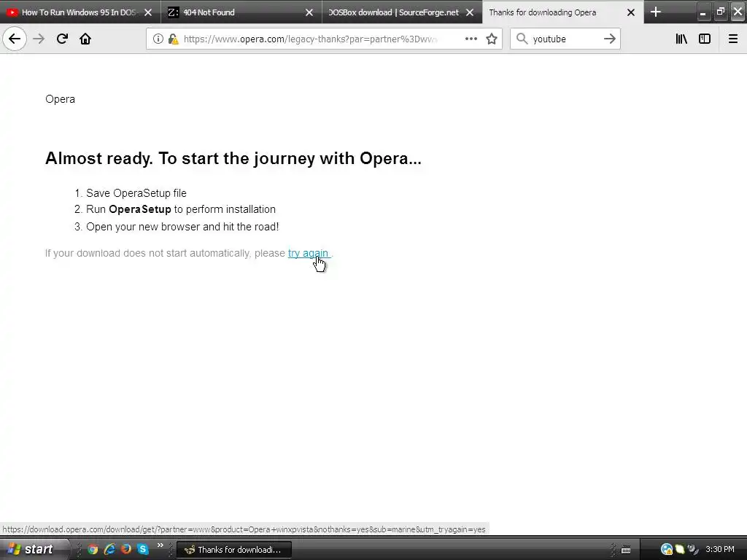Click the first system tray network icon
The width and height of the screenshot is (747, 560).
click(667, 550)
